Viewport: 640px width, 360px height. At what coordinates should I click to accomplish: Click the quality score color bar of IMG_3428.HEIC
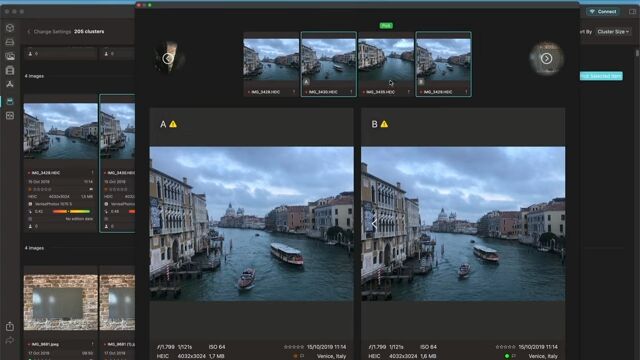[x=71, y=211]
